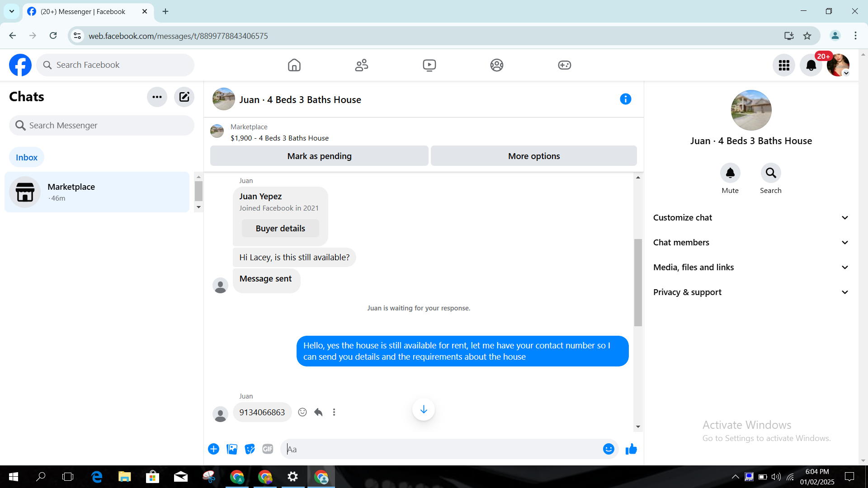The height and width of the screenshot is (488, 868).
Task: Click the Mark as pending button
Action: (319, 156)
